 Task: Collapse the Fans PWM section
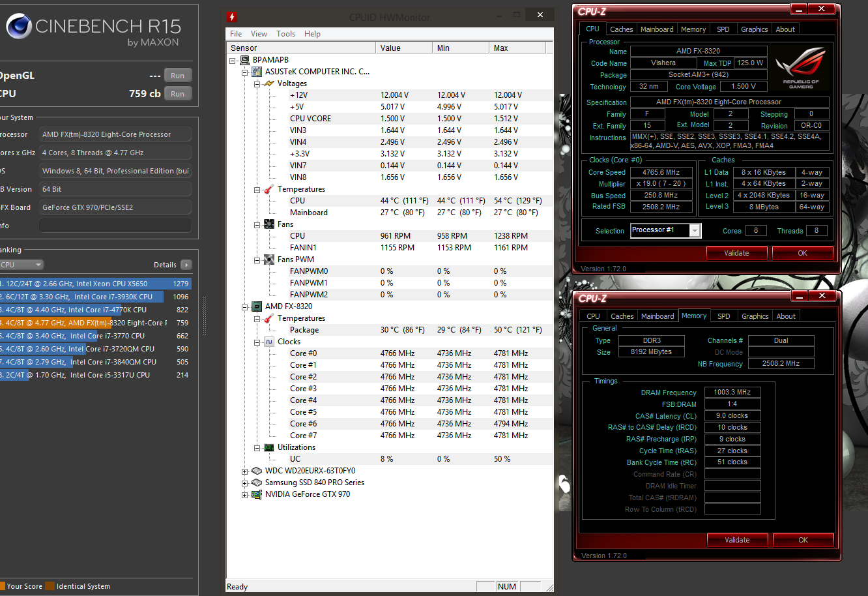tap(257, 260)
